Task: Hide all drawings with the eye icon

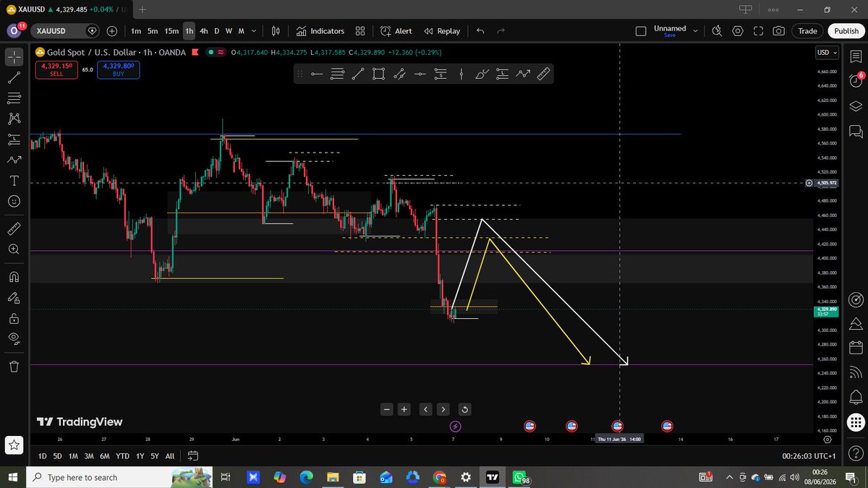Action: point(14,338)
